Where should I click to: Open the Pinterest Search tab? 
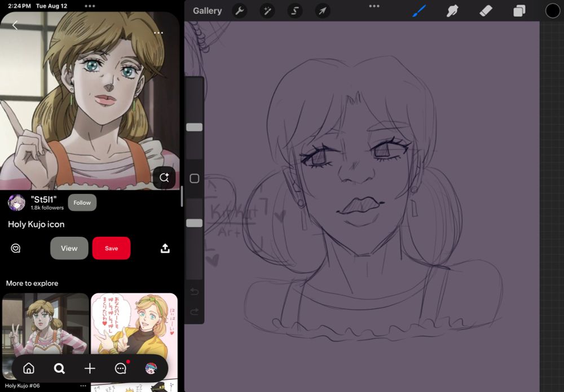(59, 368)
